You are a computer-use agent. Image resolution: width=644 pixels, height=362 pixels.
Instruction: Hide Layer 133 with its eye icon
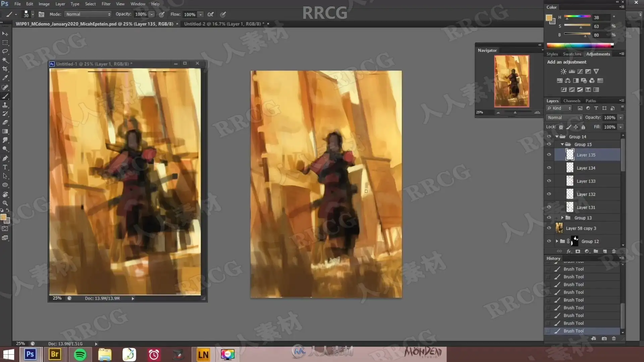point(549,181)
